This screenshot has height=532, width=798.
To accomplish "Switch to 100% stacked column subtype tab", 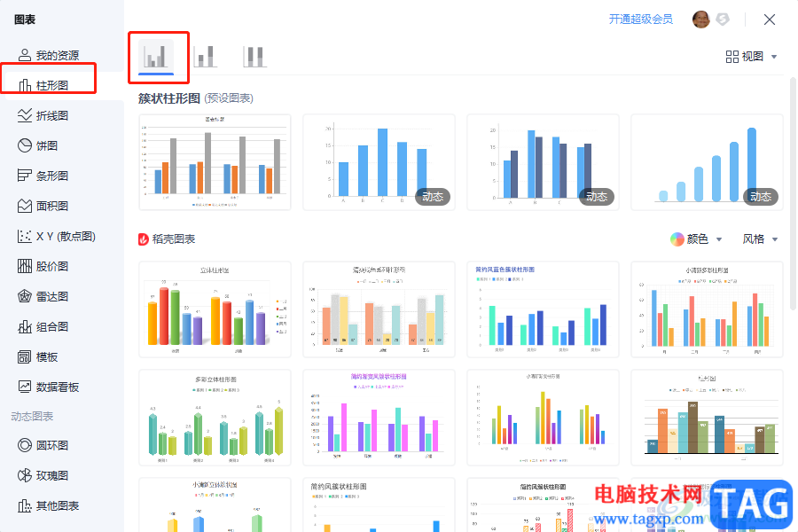I will (254, 57).
